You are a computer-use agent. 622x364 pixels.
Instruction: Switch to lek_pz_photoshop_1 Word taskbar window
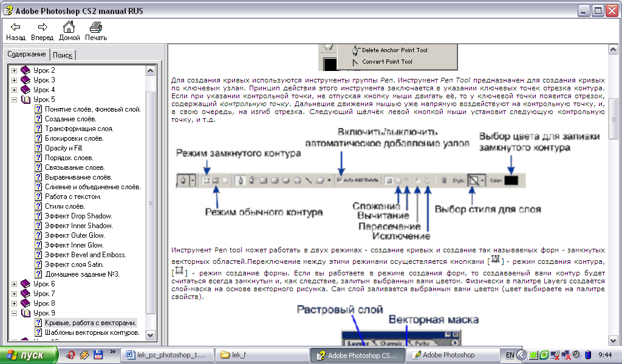(x=166, y=355)
